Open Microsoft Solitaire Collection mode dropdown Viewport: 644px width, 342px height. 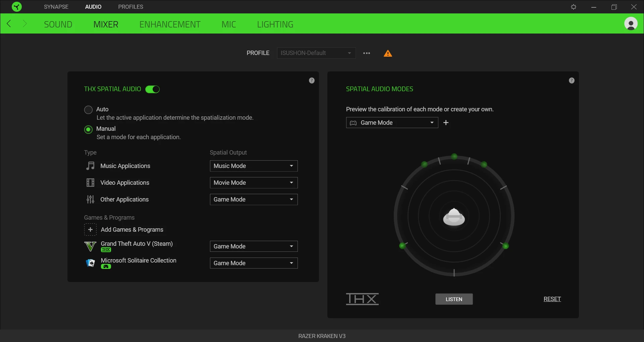pyautogui.click(x=254, y=263)
